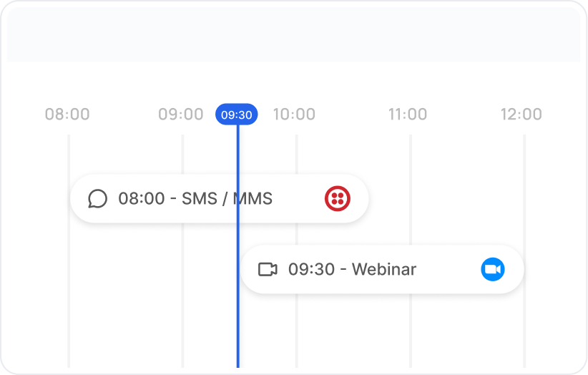Jump to the 10:00 hour label
588x375 pixels.
click(294, 115)
